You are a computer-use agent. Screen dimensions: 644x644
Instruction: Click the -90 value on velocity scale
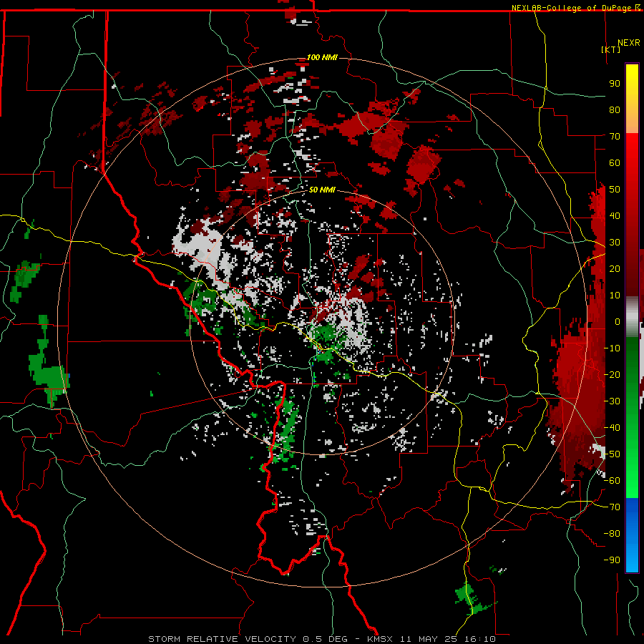pos(612,560)
